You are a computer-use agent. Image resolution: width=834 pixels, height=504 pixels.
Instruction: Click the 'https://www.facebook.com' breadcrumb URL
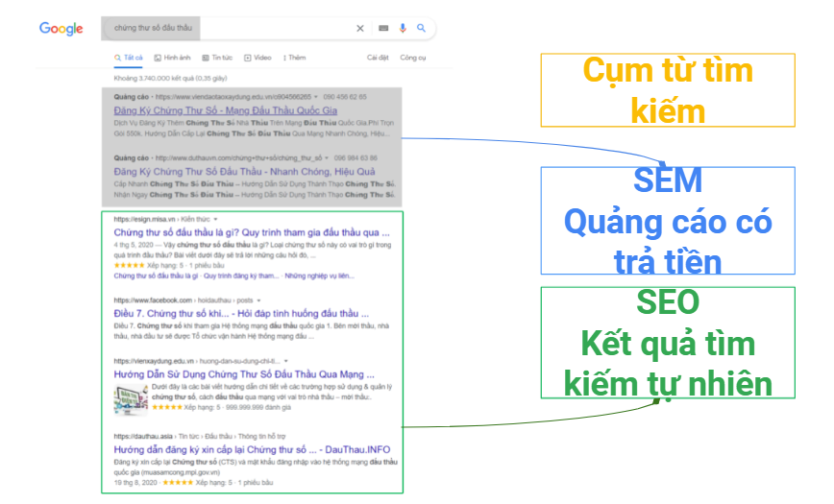(x=153, y=300)
